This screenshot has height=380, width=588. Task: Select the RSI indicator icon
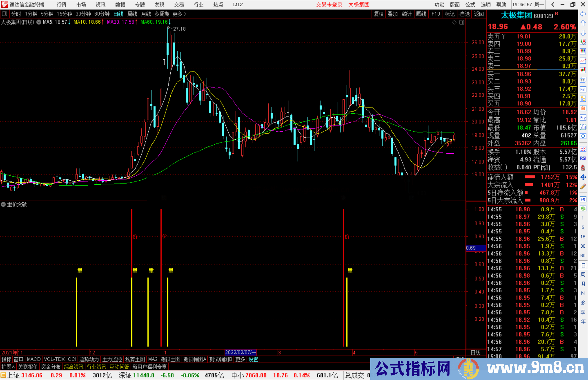click(x=583, y=158)
